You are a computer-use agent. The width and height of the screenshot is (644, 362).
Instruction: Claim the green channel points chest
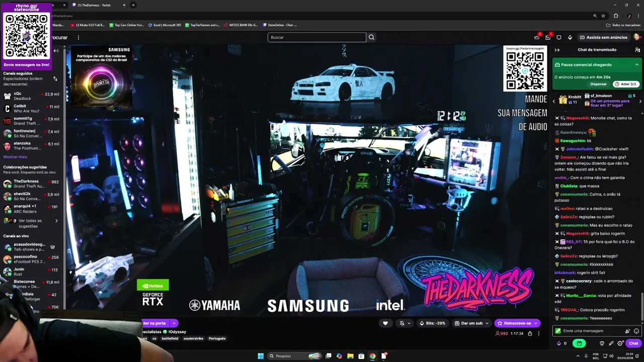pos(579,343)
